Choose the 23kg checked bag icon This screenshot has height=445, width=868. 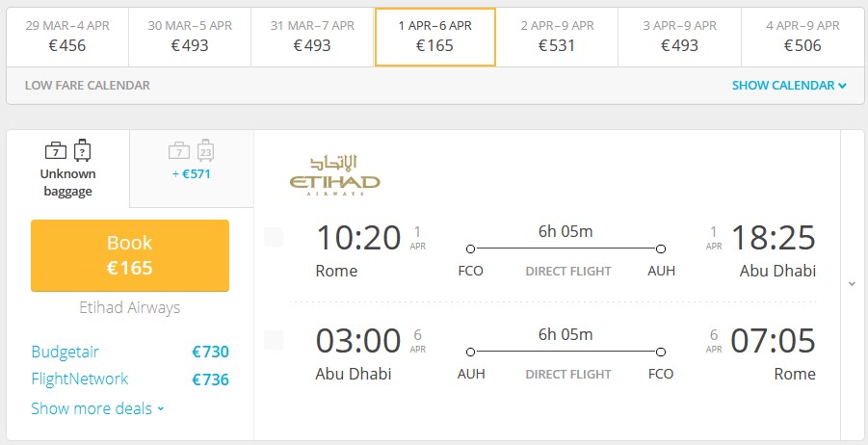(205, 150)
